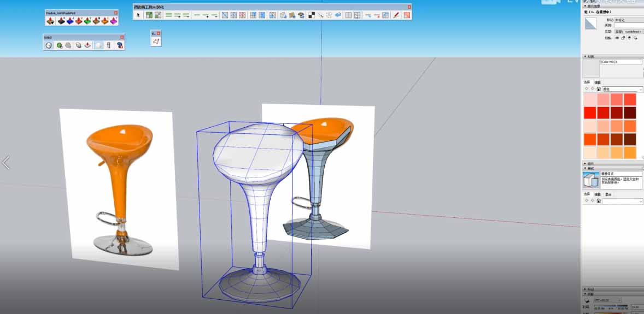Toggle the eye visibility icon in Entity Info

coord(617,38)
